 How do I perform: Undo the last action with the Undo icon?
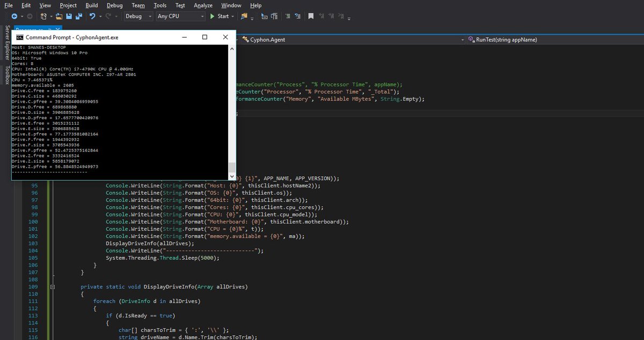pyautogui.click(x=92, y=16)
